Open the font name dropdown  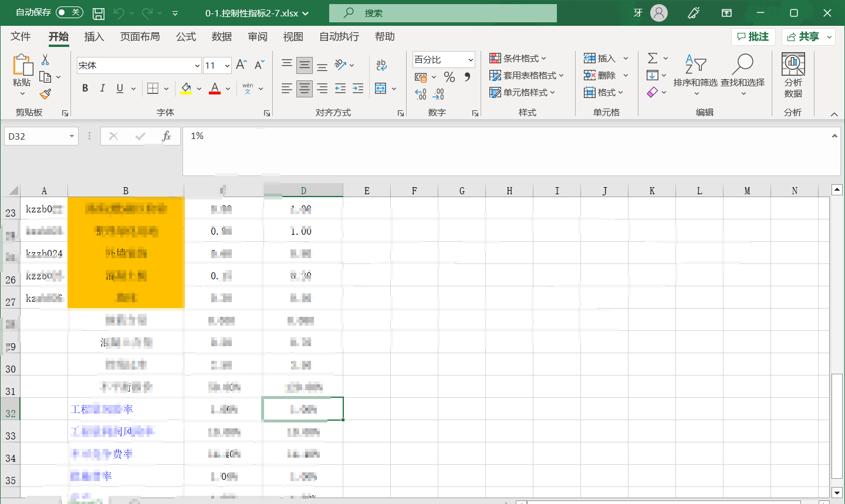click(x=197, y=66)
